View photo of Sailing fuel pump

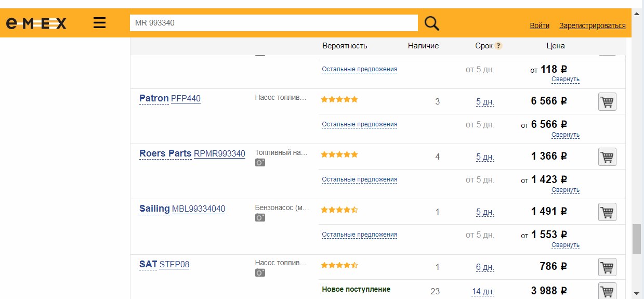[260, 218]
